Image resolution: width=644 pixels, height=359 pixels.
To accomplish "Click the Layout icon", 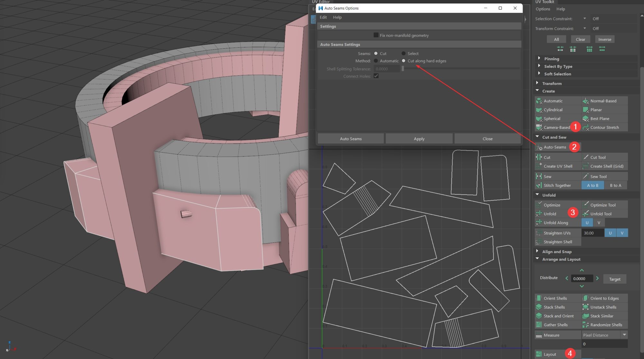I will pyautogui.click(x=539, y=354).
